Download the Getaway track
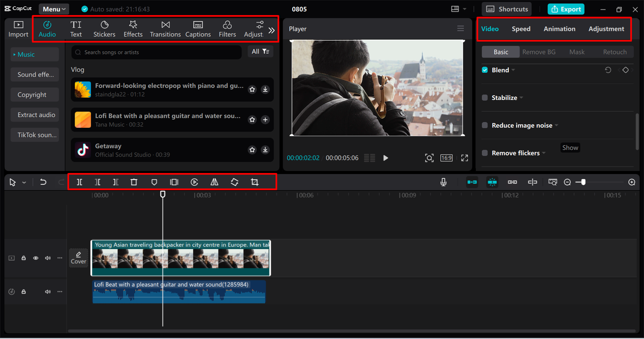The image size is (644, 339). click(265, 150)
